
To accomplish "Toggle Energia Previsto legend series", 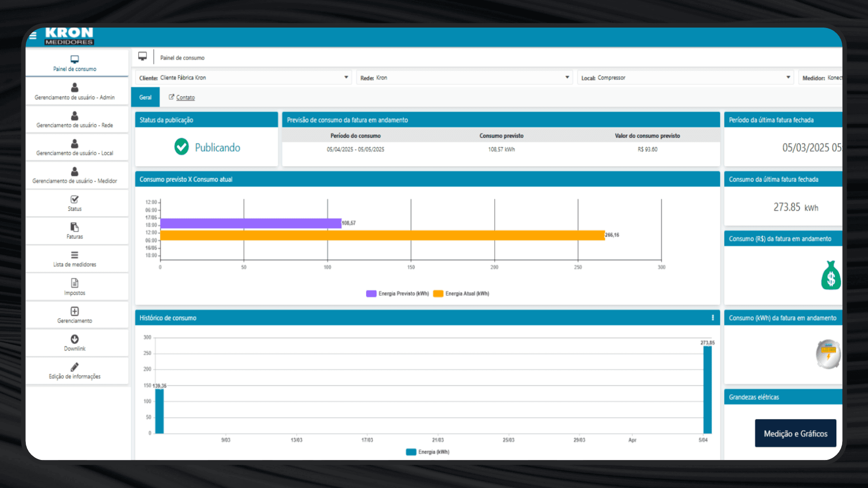I will coord(397,294).
